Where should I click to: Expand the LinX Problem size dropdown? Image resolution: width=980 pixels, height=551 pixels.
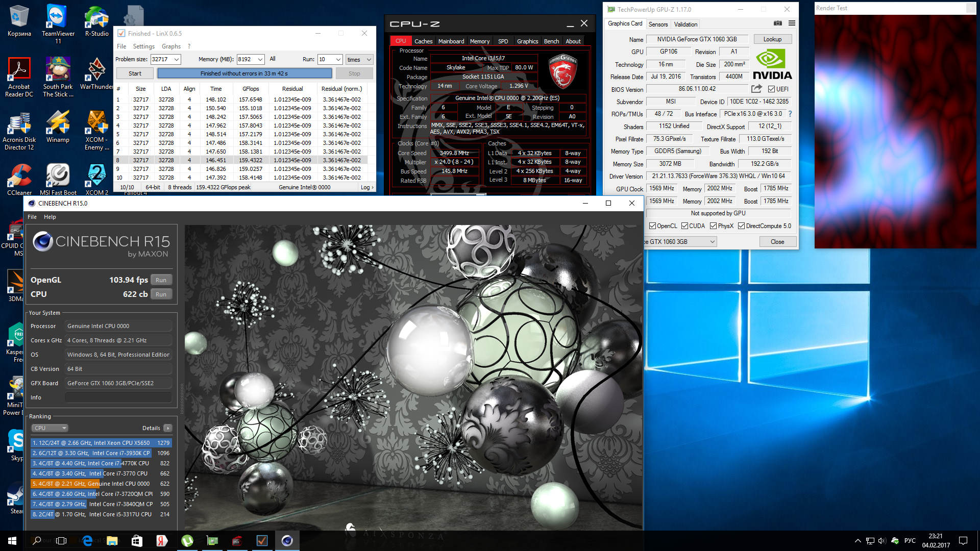177,60
